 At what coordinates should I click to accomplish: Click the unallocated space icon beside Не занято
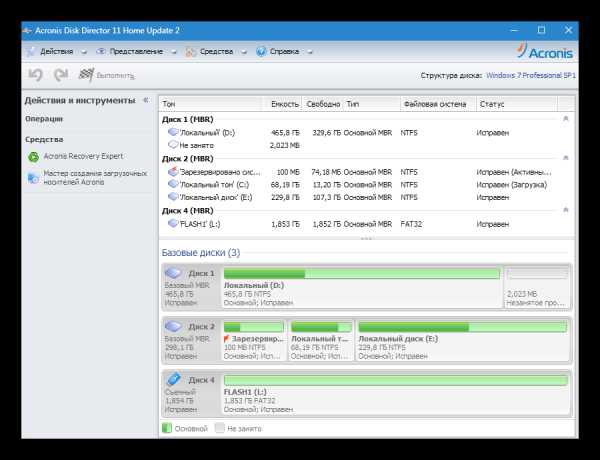point(173,145)
